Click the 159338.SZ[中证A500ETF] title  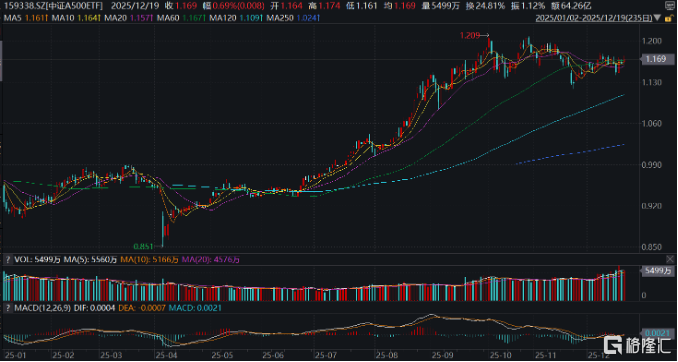[53, 6]
